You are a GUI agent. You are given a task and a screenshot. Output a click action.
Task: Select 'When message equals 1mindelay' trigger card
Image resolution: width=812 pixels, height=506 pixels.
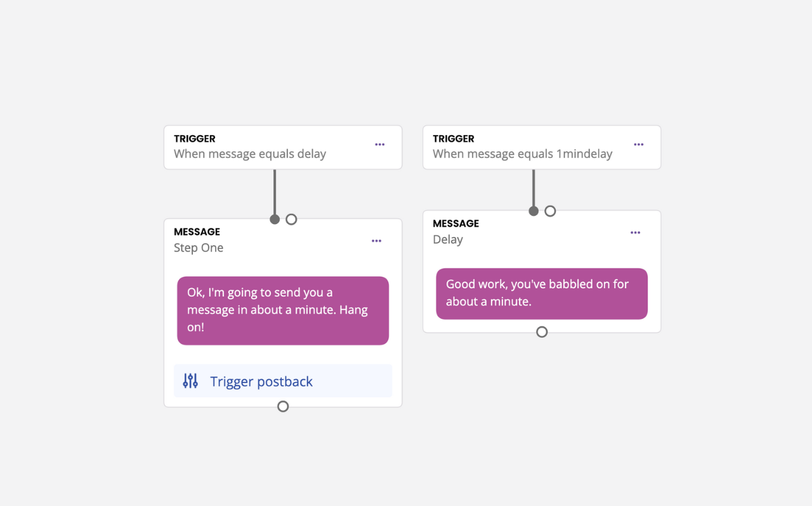(x=542, y=147)
